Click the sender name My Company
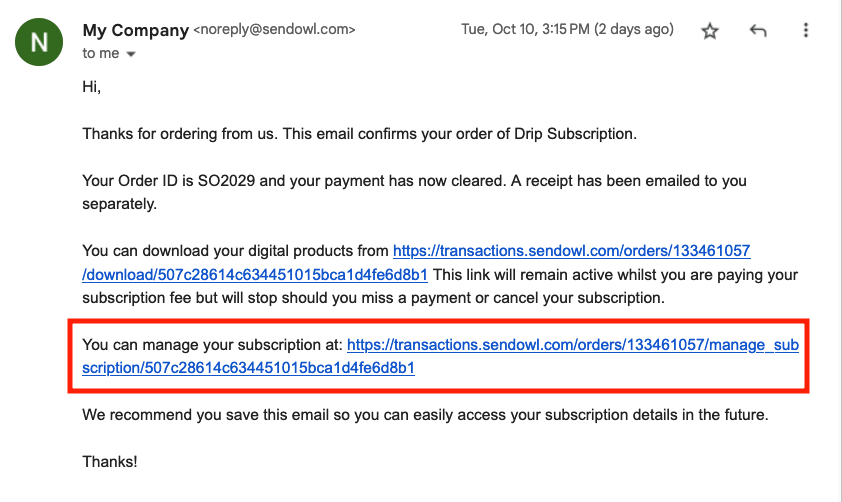Viewport: 842px width, 502px height. 135,30
